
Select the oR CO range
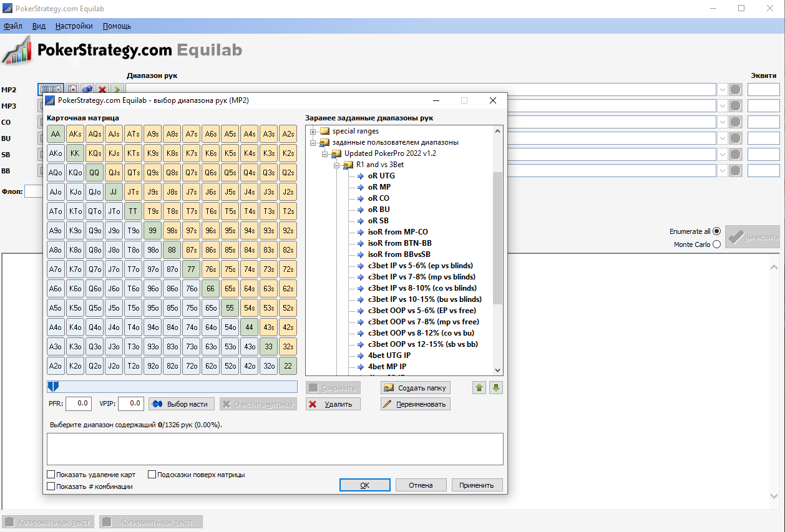click(x=379, y=198)
